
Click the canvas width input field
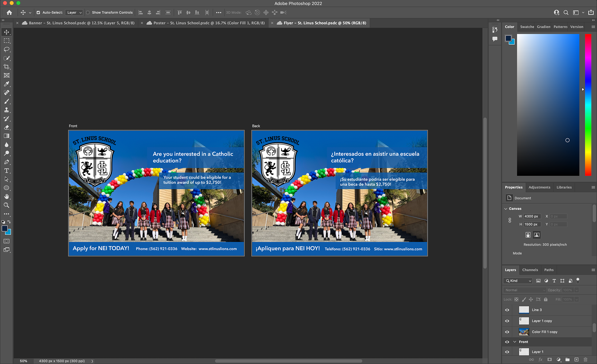click(532, 216)
